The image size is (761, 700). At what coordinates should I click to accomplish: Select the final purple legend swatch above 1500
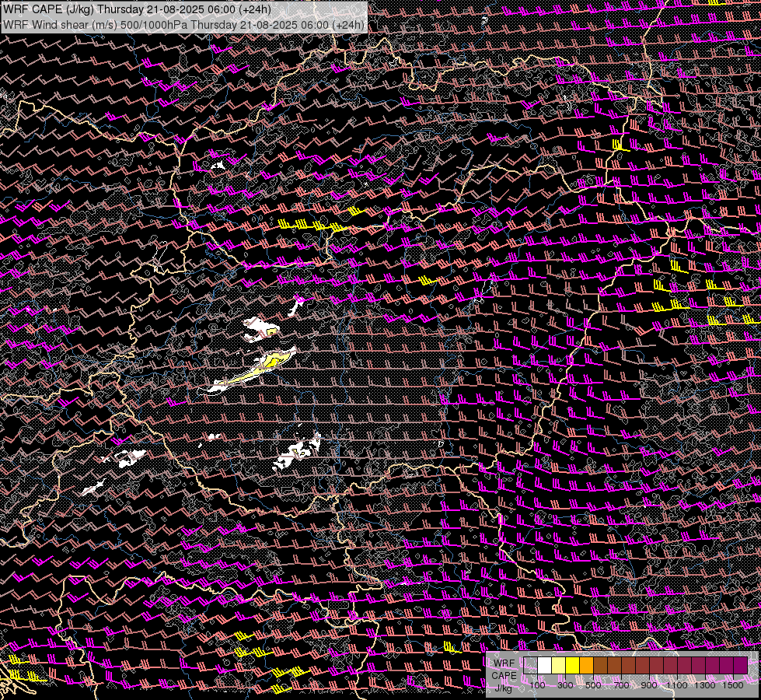(741, 665)
